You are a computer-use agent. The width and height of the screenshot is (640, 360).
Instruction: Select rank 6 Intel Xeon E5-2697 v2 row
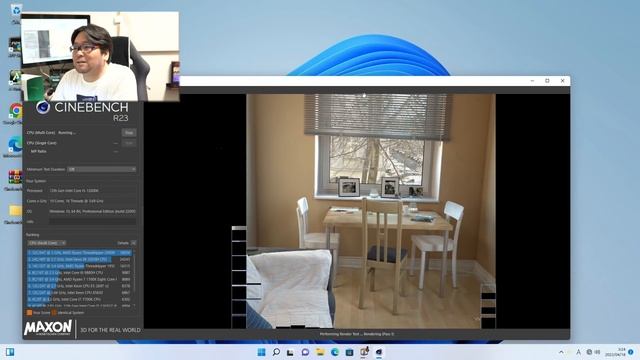click(x=79, y=286)
